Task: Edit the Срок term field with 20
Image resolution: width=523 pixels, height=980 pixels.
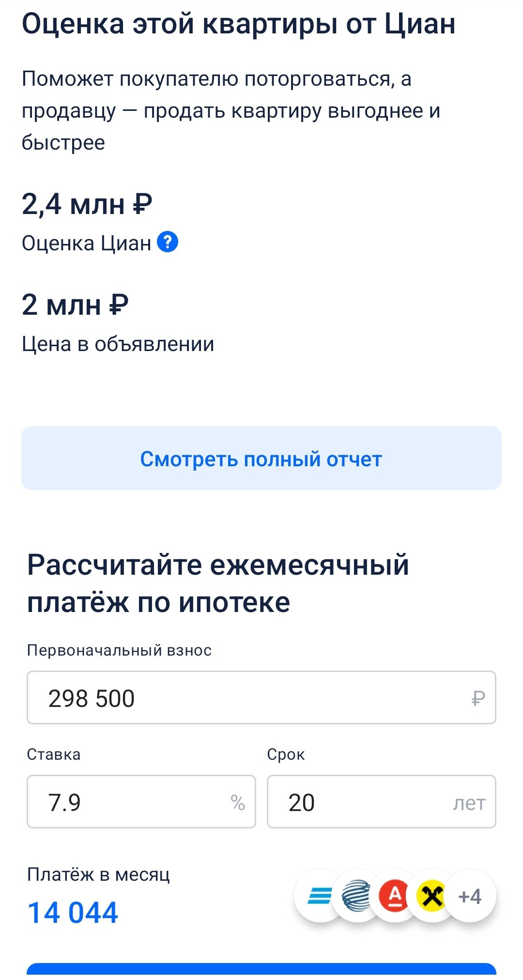Action: click(x=358, y=802)
